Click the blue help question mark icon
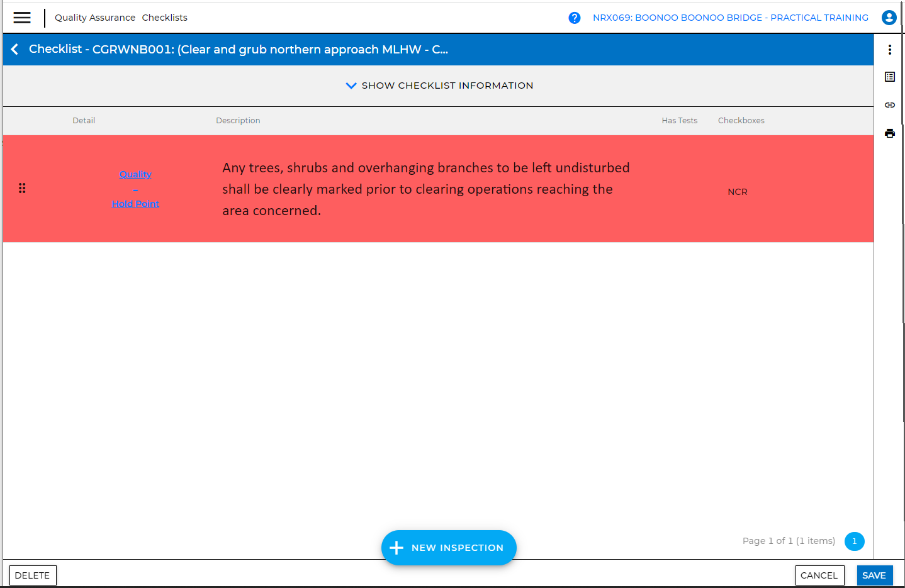905x588 pixels. pyautogui.click(x=574, y=18)
